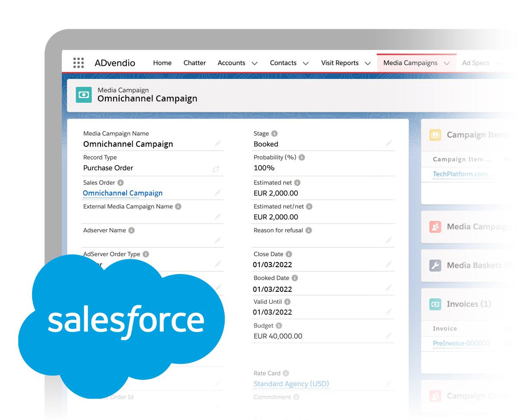Click the ADvendio app name
Image resolution: width=522 pixels, height=420 pixels.
115,63
